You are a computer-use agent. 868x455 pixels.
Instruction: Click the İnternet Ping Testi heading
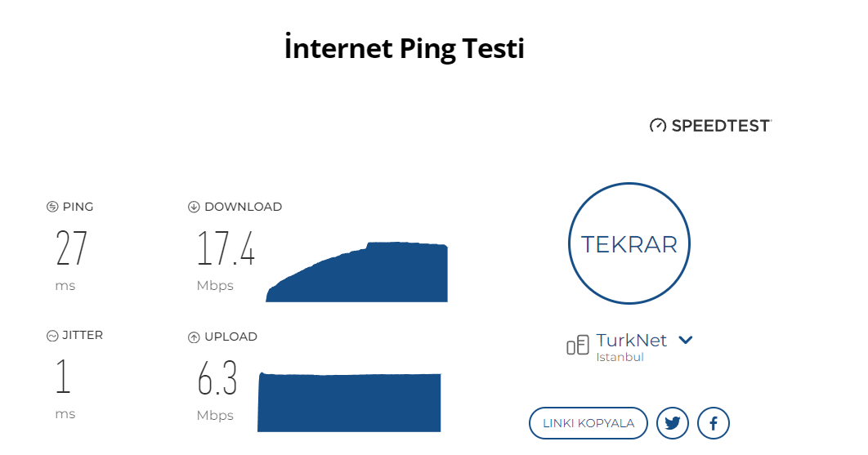click(x=404, y=48)
